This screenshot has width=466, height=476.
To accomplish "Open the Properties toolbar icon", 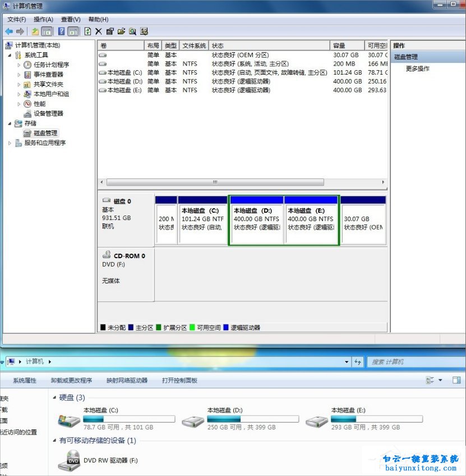I will pos(110,31).
